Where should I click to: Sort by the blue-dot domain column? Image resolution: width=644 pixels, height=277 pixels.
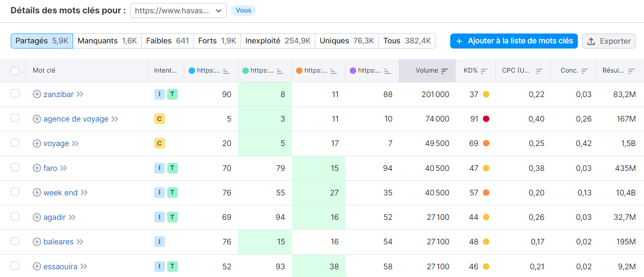(226, 71)
